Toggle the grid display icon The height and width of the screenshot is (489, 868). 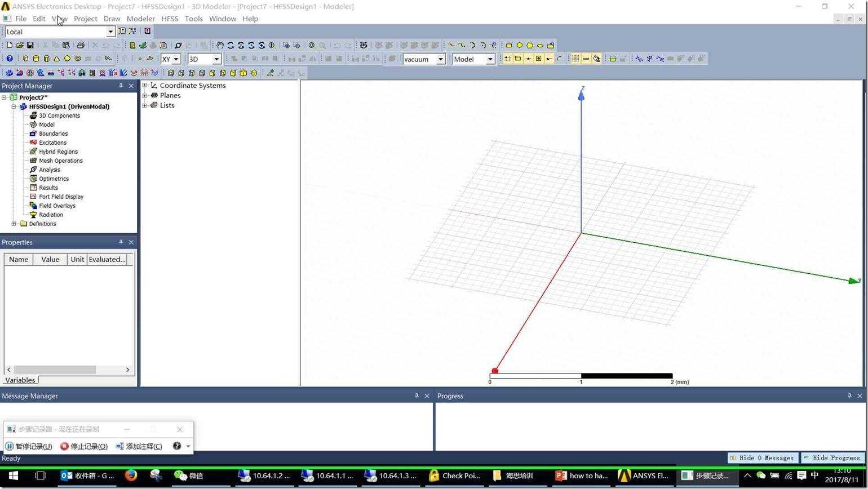(575, 59)
